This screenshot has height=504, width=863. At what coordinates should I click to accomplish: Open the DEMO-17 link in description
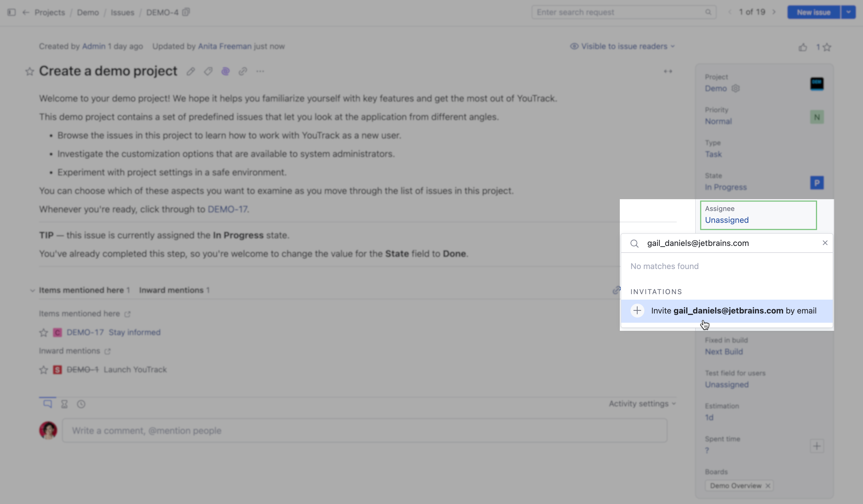[227, 209]
